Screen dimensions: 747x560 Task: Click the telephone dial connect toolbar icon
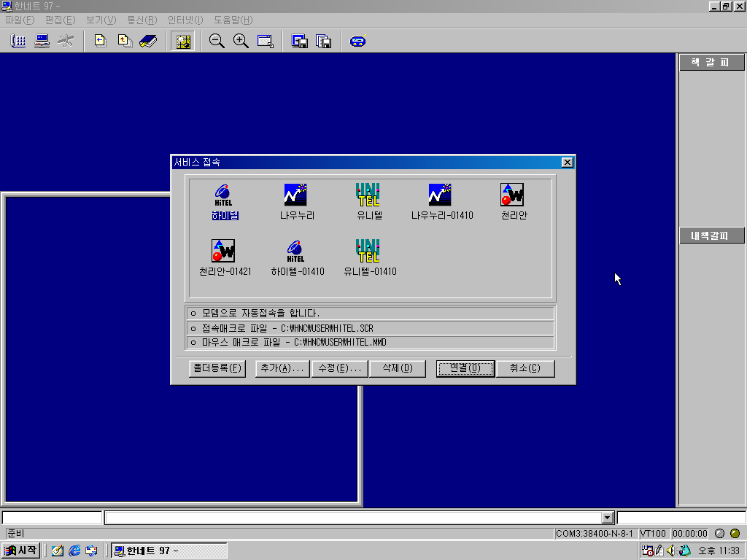tap(18, 41)
